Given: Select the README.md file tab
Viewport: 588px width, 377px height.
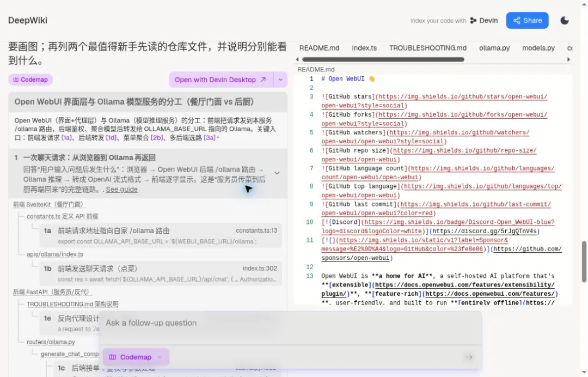Looking at the screenshot, I should click(319, 48).
